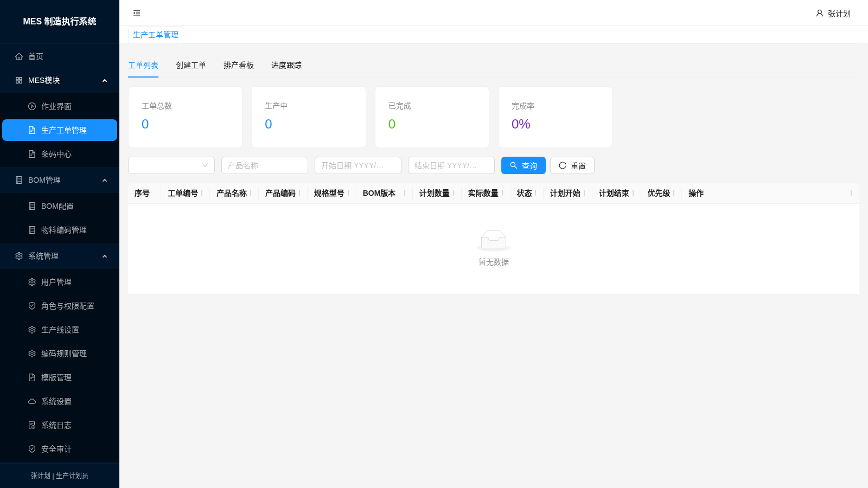The width and height of the screenshot is (868, 488).
Task: Switch to the 工单列表 tab
Action: (x=143, y=65)
